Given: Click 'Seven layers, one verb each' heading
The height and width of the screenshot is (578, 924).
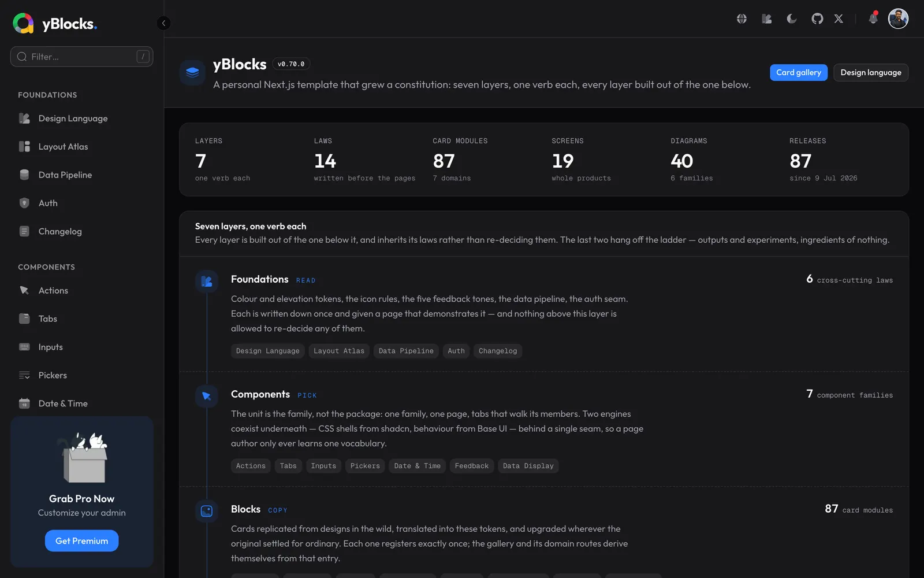Looking at the screenshot, I should (251, 227).
